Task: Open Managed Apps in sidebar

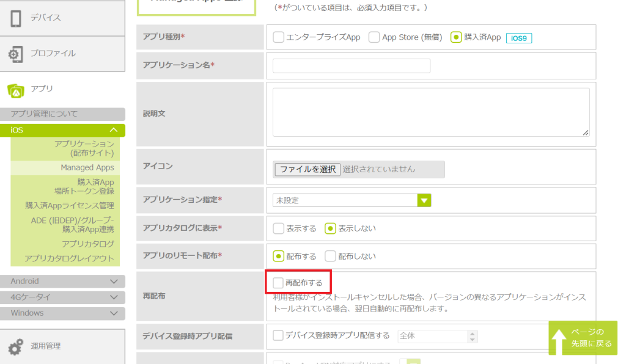Action: pos(87,167)
